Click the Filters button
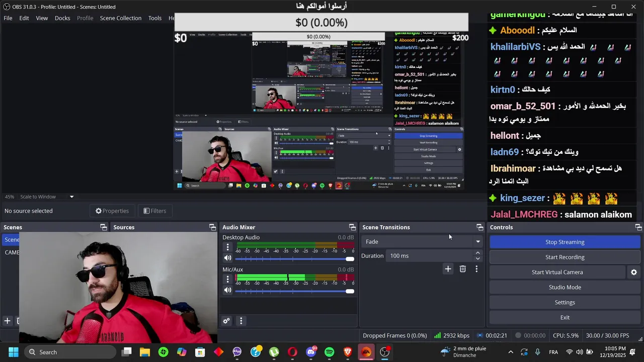644x362 pixels. (154, 211)
